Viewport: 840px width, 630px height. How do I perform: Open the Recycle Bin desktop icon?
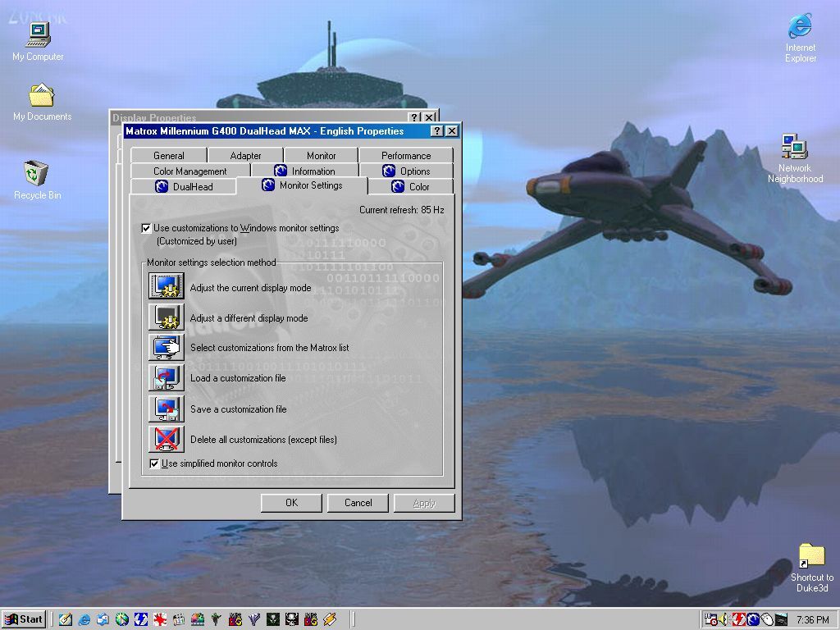37,174
